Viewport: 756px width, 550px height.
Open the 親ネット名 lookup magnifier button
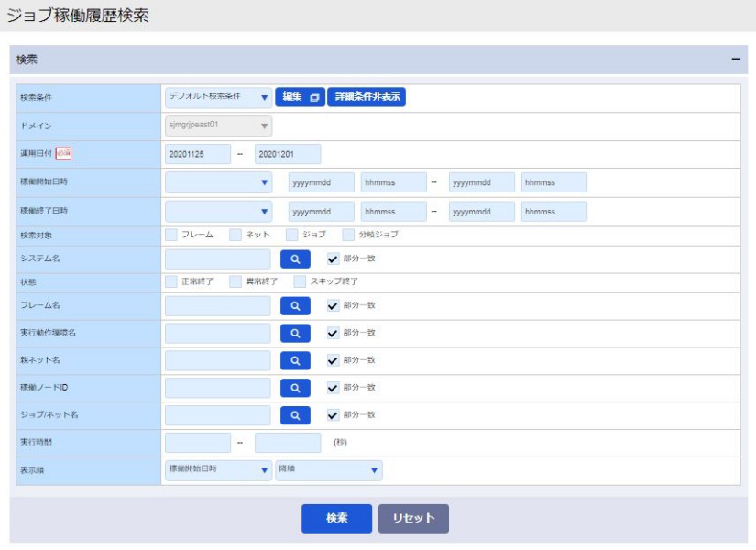pos(295,361)
